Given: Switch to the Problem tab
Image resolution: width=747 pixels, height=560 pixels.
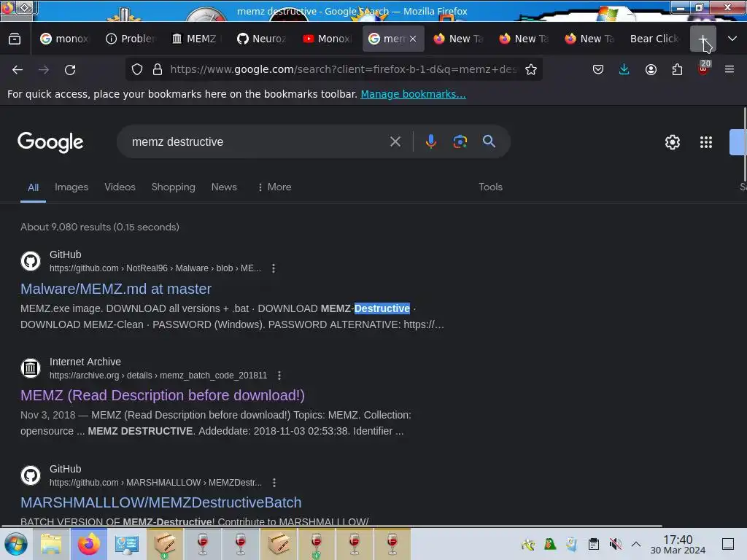Looking at the screenshot, I should point(131,39).
